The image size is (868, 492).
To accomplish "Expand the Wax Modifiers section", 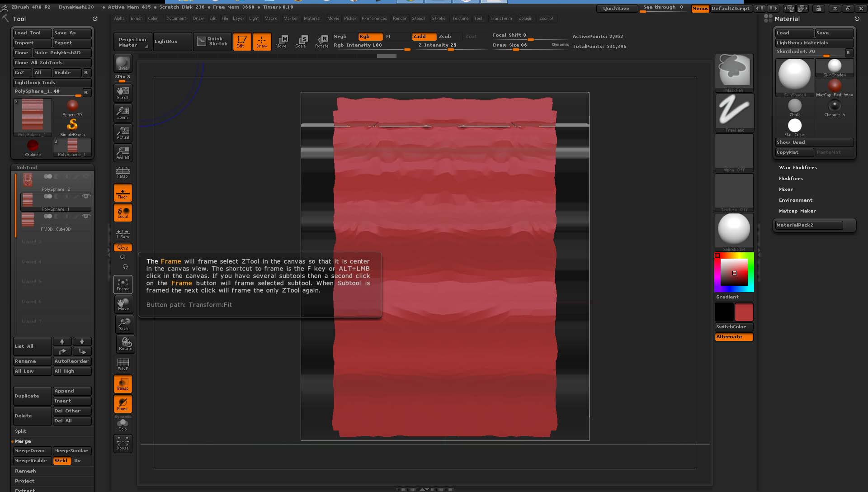I will pyautogui.click(x=797, y=168).
